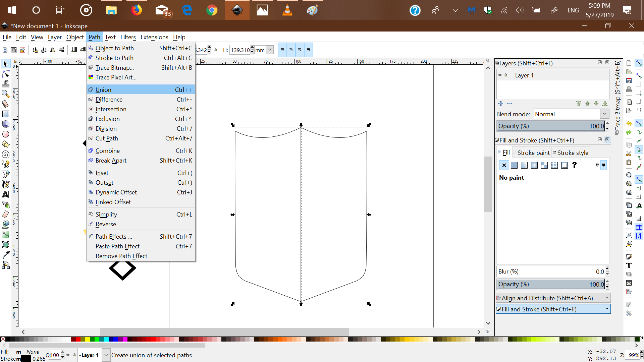The image size is (644, 362).
Task: Select the Spiral tool
Action: (6, 154)
